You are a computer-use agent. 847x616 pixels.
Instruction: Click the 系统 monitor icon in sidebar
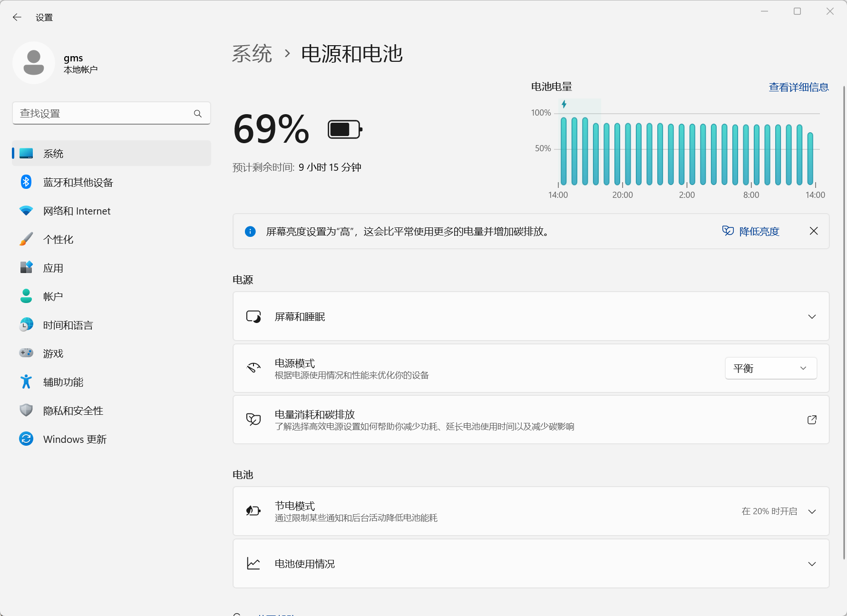(26, 154)
